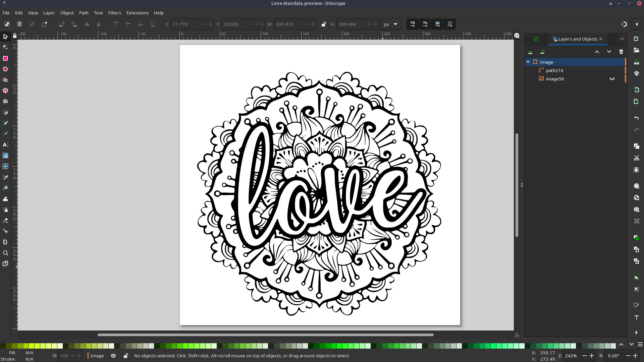Select the Rectangle tool
644x362 pixels.
tap(5, 58)
